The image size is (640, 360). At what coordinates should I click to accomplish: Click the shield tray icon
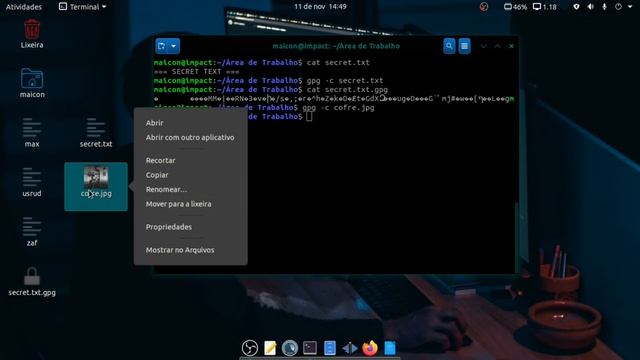pyautogui.click(x=576, y=7)
